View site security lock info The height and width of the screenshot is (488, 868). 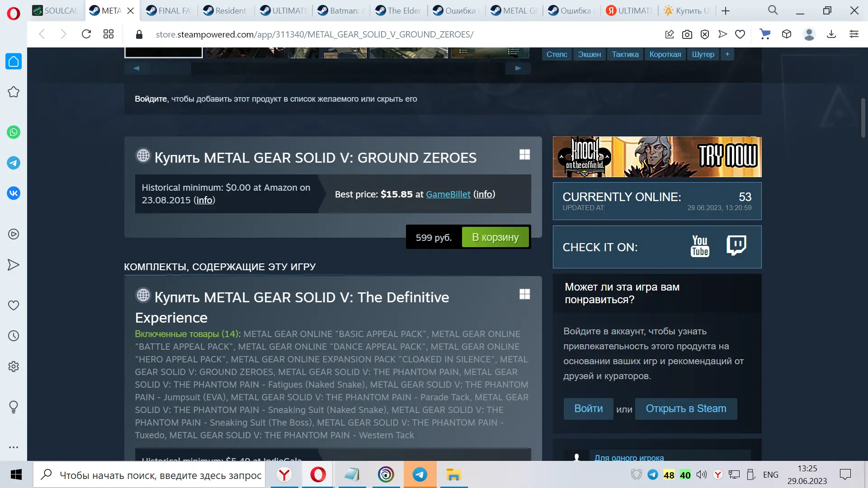coord(139,34)
